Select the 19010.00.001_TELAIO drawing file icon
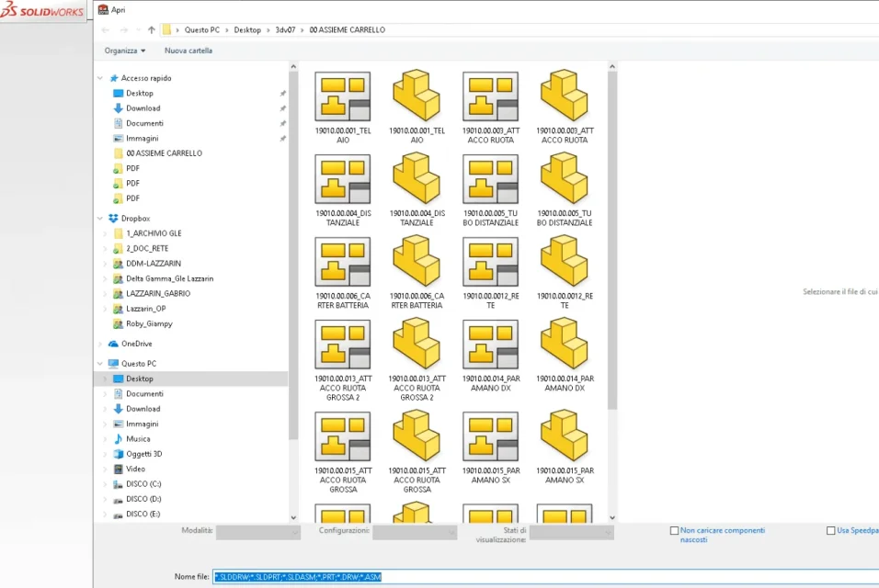879x588 pixels. (x=343, y=96)
